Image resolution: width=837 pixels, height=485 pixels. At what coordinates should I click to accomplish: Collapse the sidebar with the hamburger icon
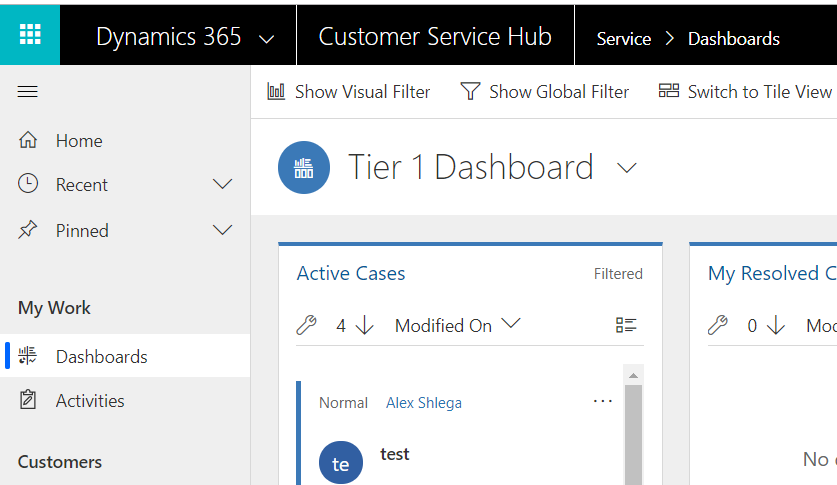(x=28, y=92)
